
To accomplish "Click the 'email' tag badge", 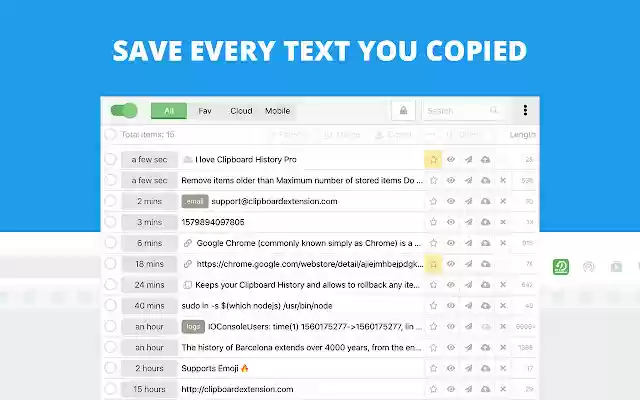I will (x=195, y=201).
